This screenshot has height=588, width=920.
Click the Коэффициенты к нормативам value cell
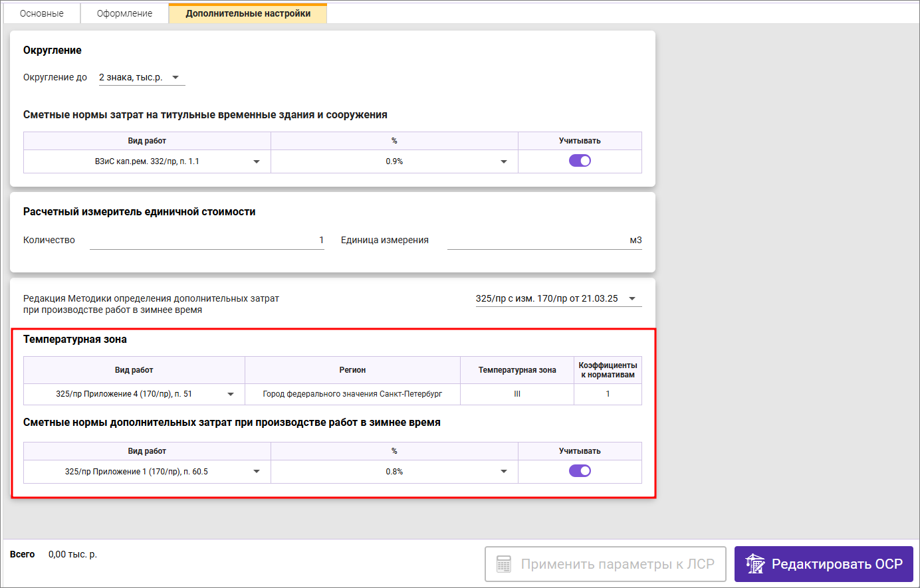tap(608, 394)
